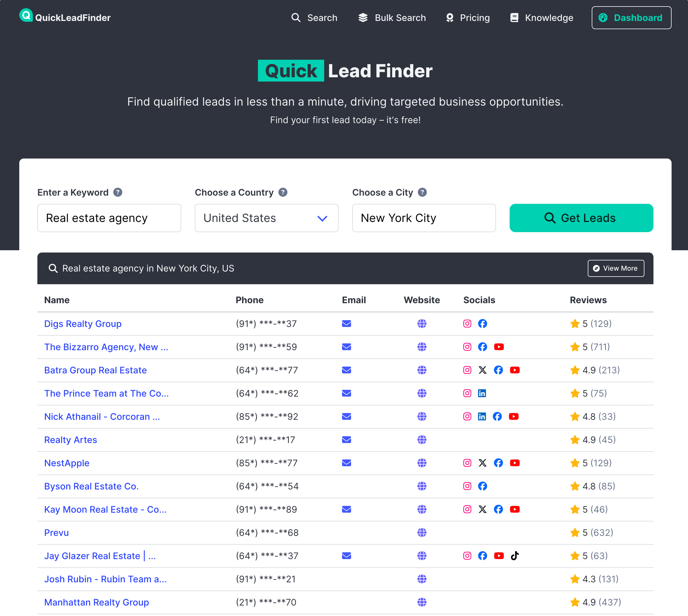Open the YouTube icon for The Bizzarro Agency
The height and width of the screenshot is (616, 688).
(499, 347)
